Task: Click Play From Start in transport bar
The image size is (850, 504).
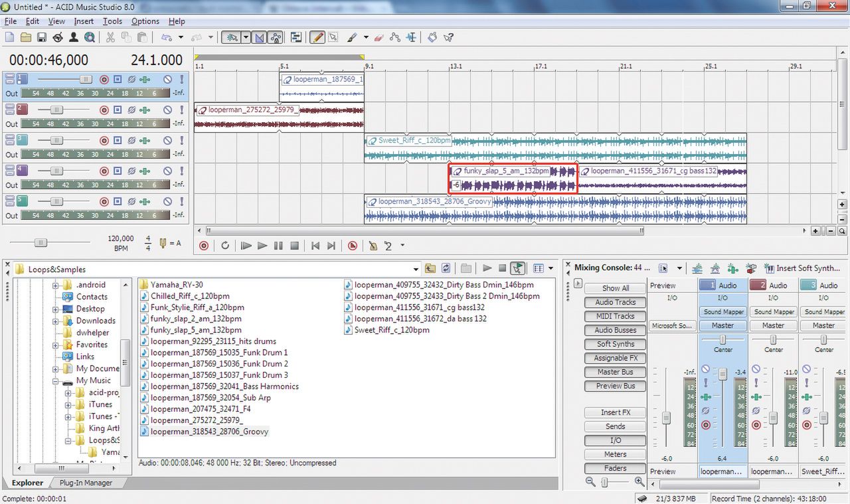Action: coord(246,246)
